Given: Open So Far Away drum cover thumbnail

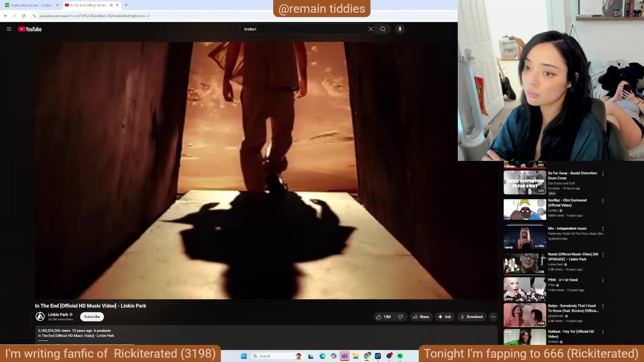Looking at the screenshot, I should click(525, 183).
